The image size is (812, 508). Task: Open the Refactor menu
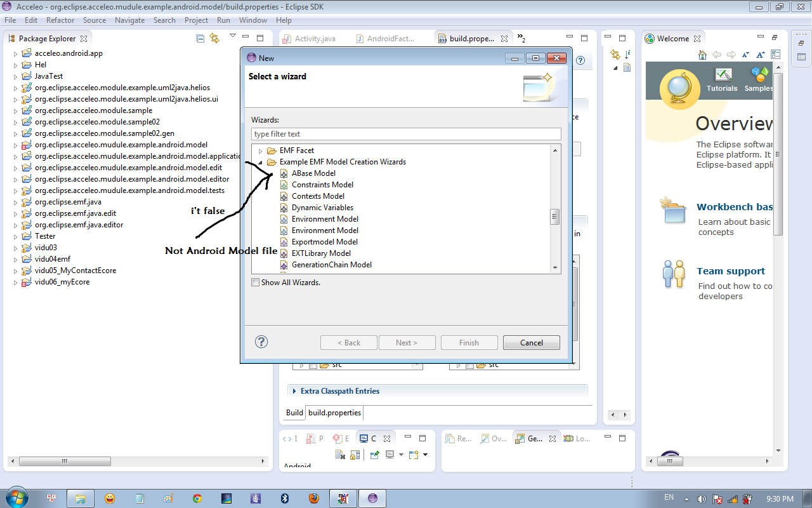click(x=60, y=20)
